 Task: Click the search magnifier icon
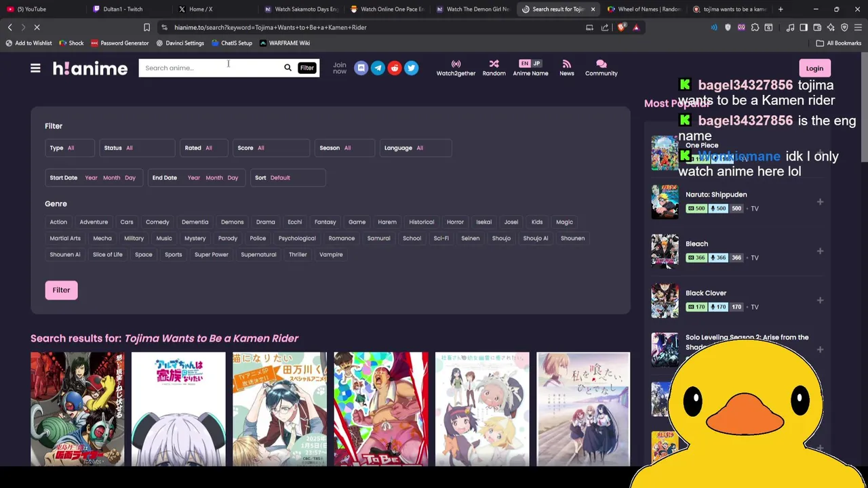288,68
